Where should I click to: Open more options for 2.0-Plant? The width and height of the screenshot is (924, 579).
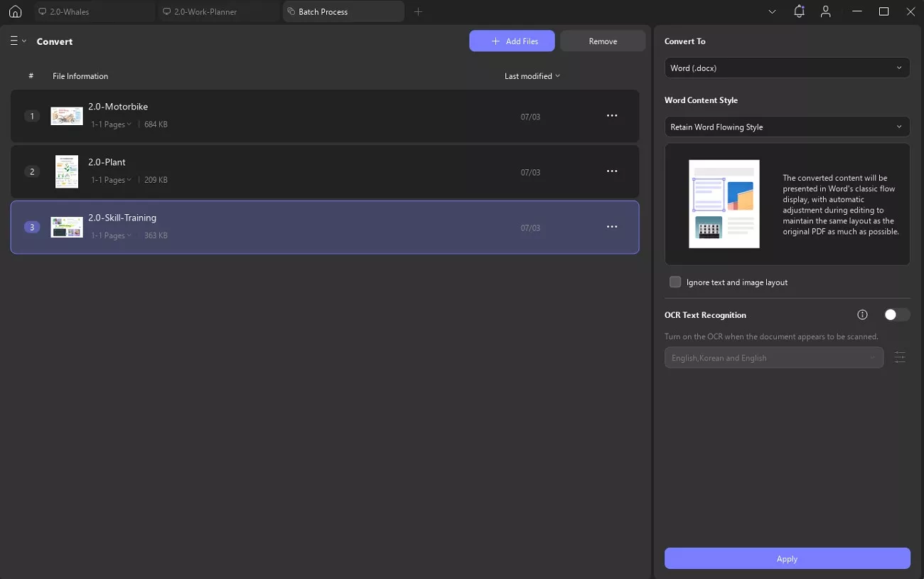(x=611, y=171)
